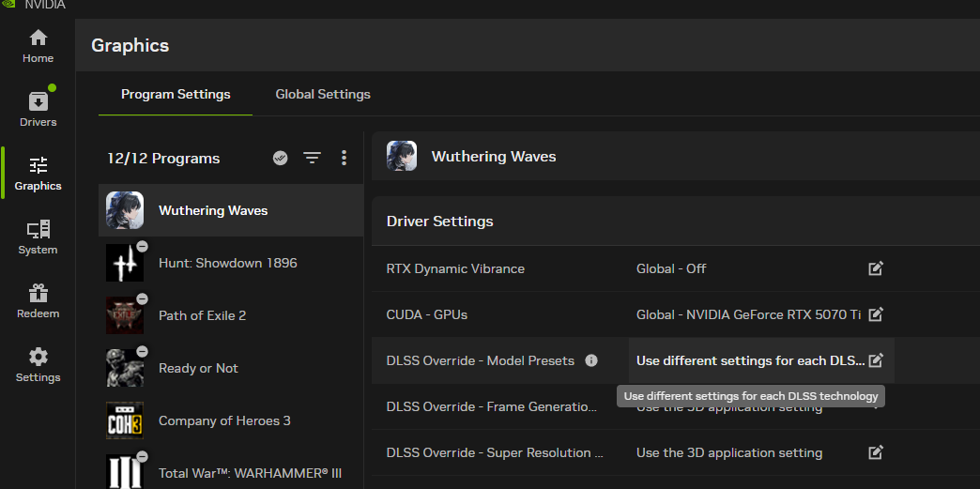The image size is (980, 489).
Task: Click the 12/12 Programs heading
Action: 163,159
